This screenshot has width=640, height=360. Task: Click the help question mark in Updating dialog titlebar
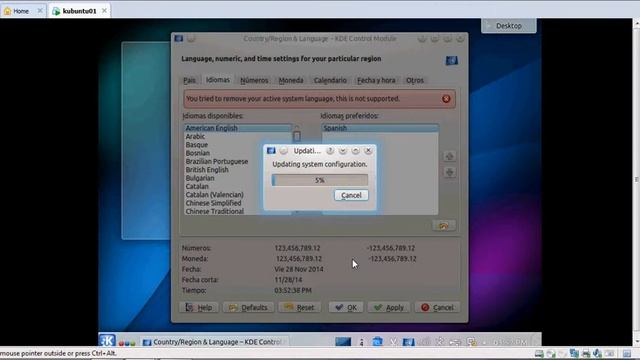click(330, 151)
